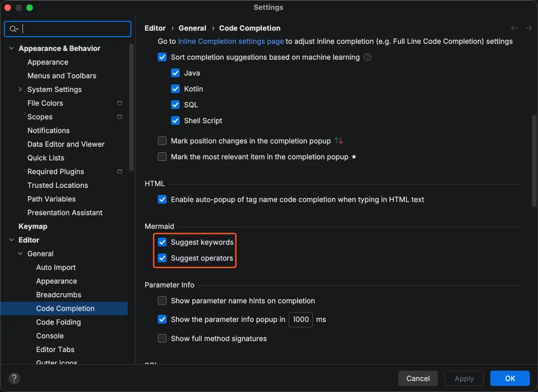This screenshot has width=538, height=392.
Task: Collapse the General node under Editor
Action: tap(20, 253)
